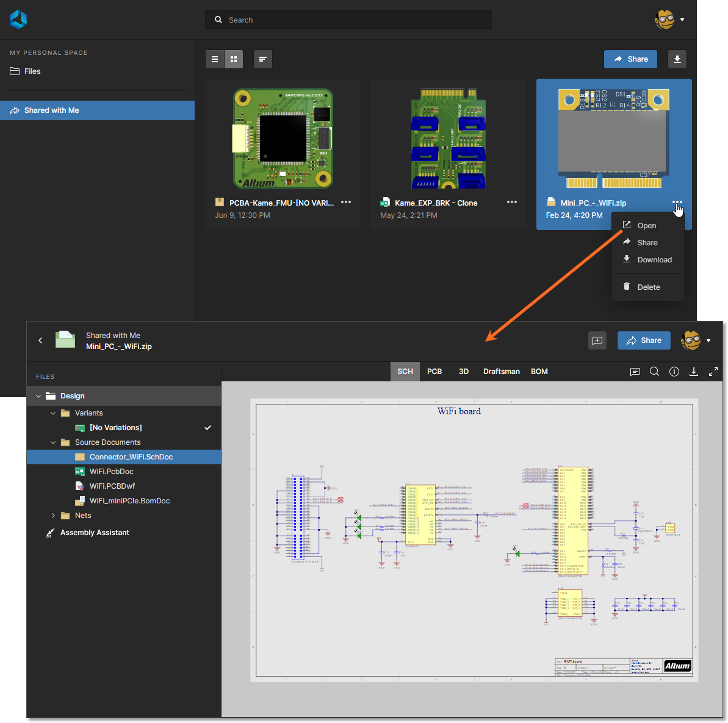Select WiFi.PcbDoc file
728x723 pixels.
click(123, 471)
